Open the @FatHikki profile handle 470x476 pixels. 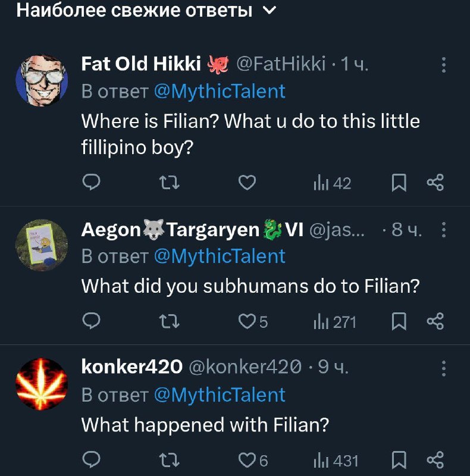(281, 64)
